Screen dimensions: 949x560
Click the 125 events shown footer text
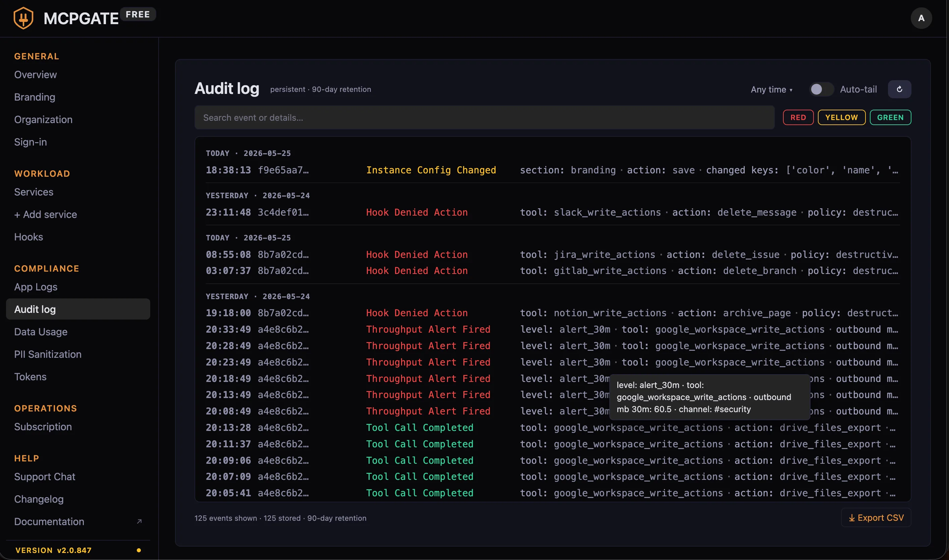[x=225, y=518]
